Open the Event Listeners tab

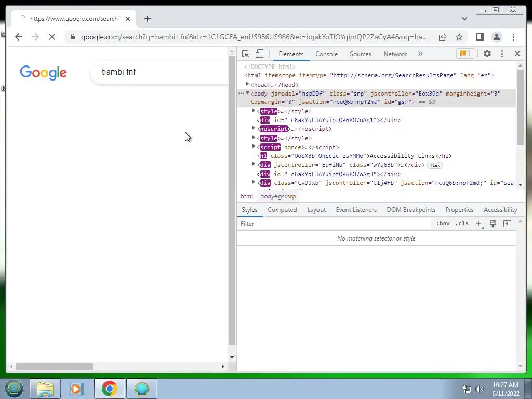click(356, 210)
